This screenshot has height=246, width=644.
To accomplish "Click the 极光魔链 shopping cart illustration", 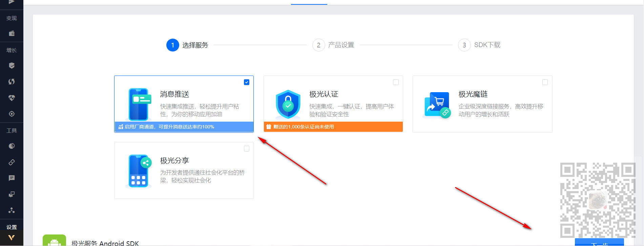I will [x=437, y=105].
